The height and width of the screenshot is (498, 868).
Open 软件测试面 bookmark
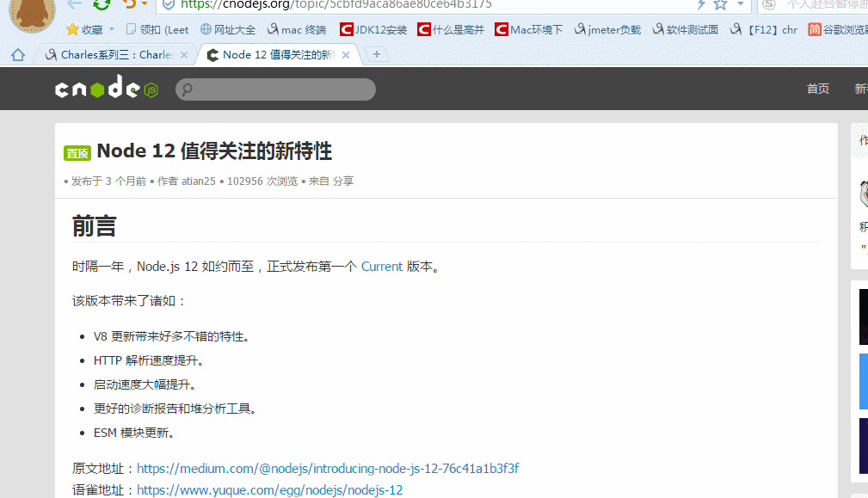(686, 30)
